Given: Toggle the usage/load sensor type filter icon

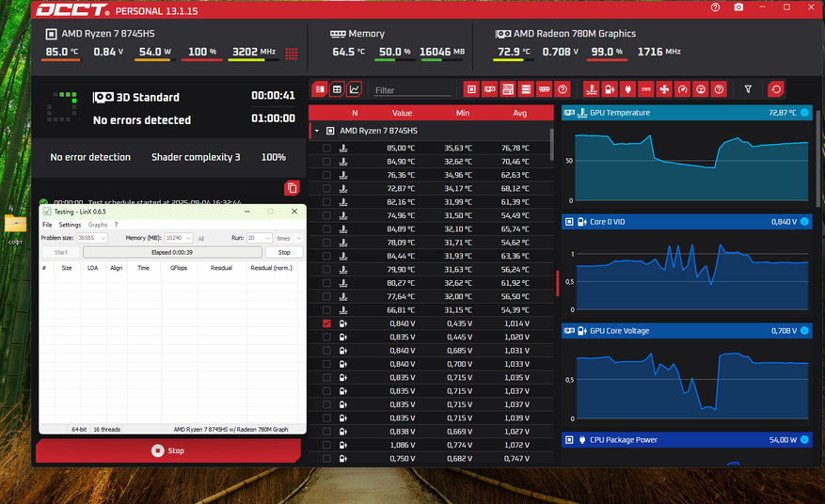Looking at the screenshot, I should click(701, 89).
